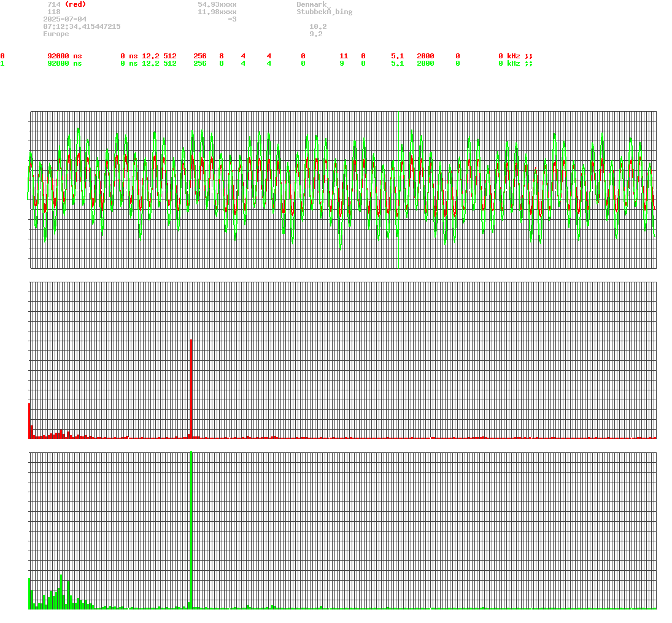Click the longitude "11.98xxxx"
672x623 pixels.
pos(217,12)
